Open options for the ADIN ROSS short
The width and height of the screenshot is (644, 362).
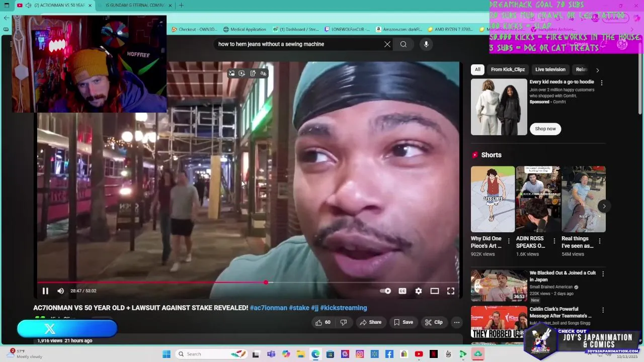click(554, 241)
